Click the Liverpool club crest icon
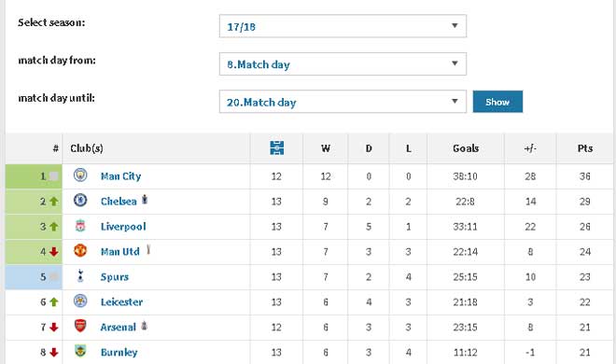 [80, 226]
